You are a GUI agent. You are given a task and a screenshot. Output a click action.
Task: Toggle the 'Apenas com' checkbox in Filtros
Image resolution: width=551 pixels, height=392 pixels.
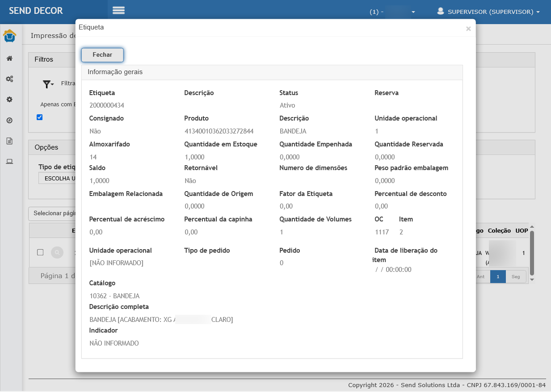click(x=40, y=117)
